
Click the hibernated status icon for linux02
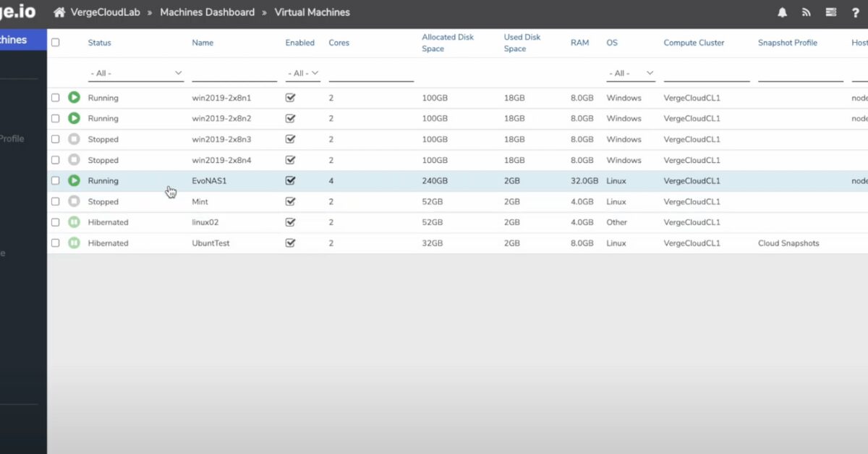pyautogui.click(x=72, y=222)
